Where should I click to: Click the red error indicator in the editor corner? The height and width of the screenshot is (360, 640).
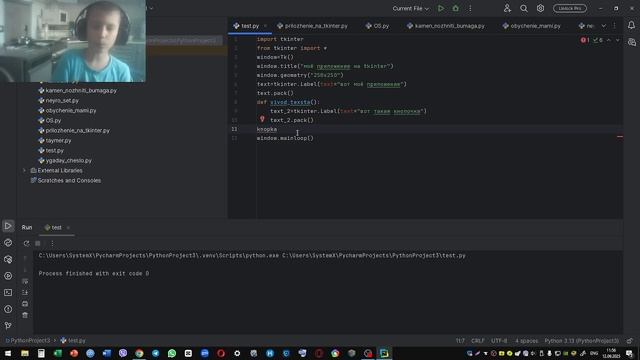pos(585,40)
